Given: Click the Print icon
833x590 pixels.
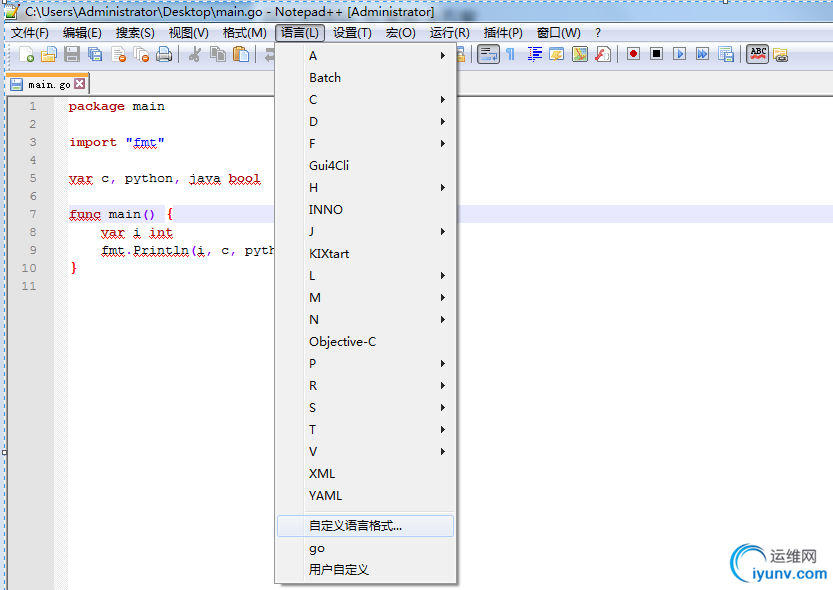Looking at the screenshot, I should (164, 54).
